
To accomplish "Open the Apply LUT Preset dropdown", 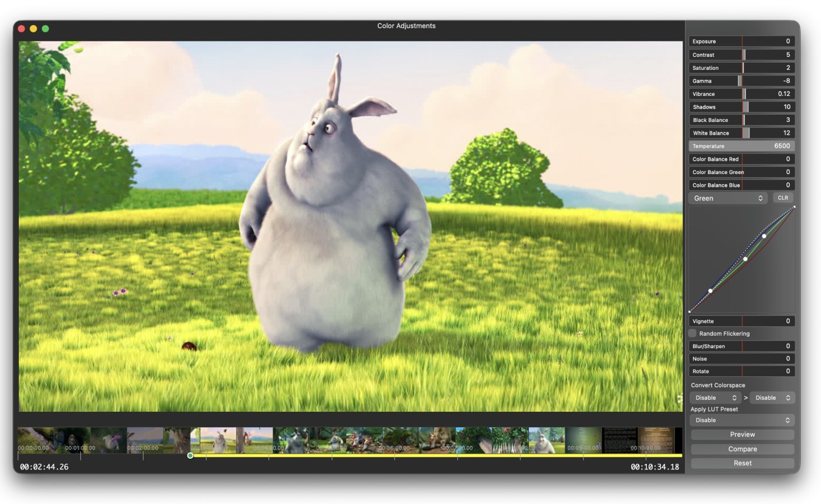I will 742,420.
